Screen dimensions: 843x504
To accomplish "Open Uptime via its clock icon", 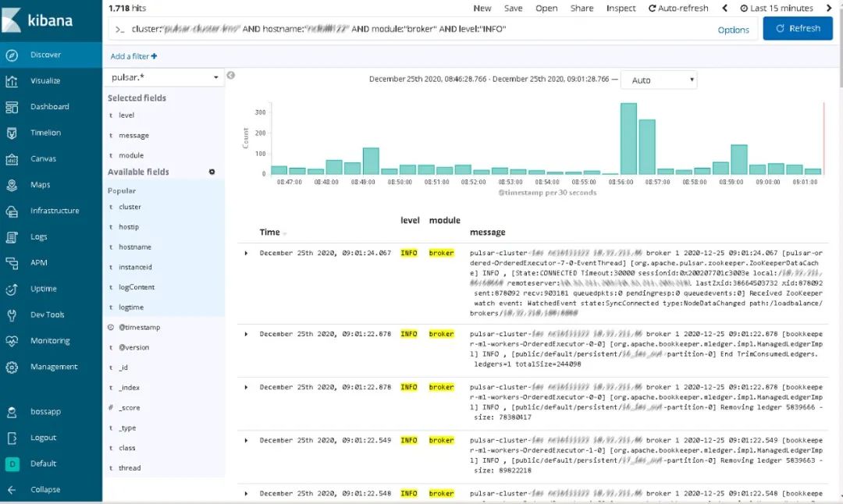I will pos(12,289).
